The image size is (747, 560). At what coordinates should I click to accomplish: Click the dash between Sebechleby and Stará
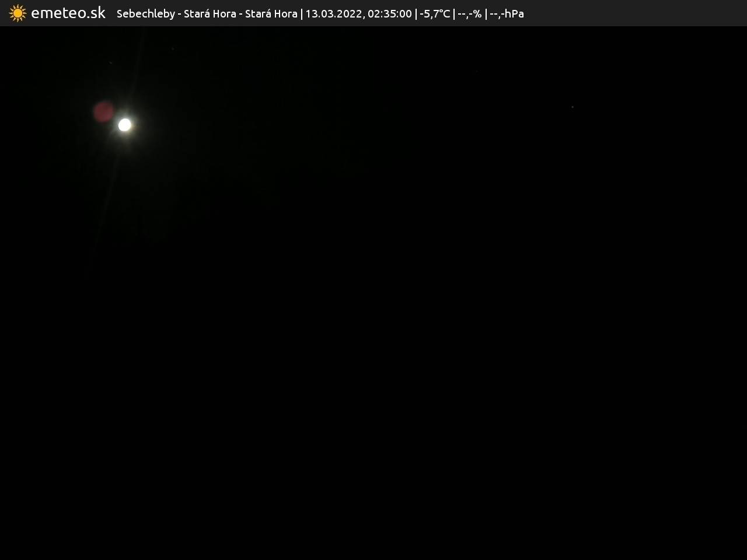[180, 13]
